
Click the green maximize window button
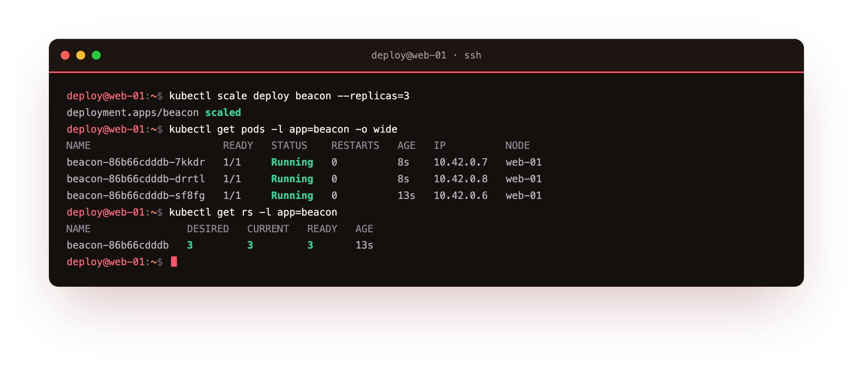click(96, 55)
